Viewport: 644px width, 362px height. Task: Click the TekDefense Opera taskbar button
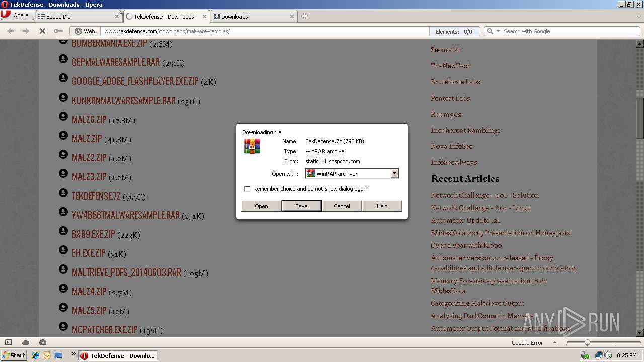119,355
